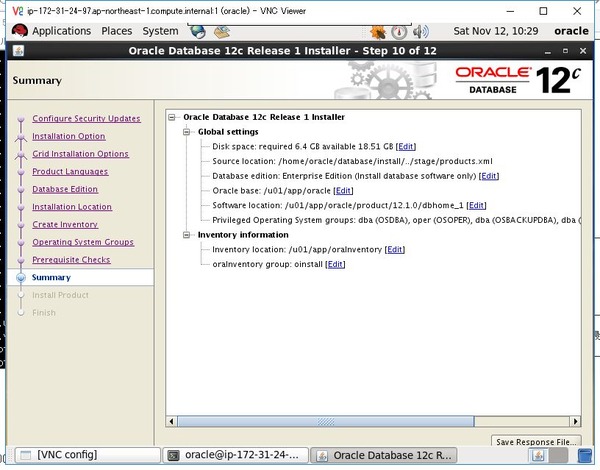Collapse the Inventory information node
This screenshot has height=470, width=600.
coord(186,235)
